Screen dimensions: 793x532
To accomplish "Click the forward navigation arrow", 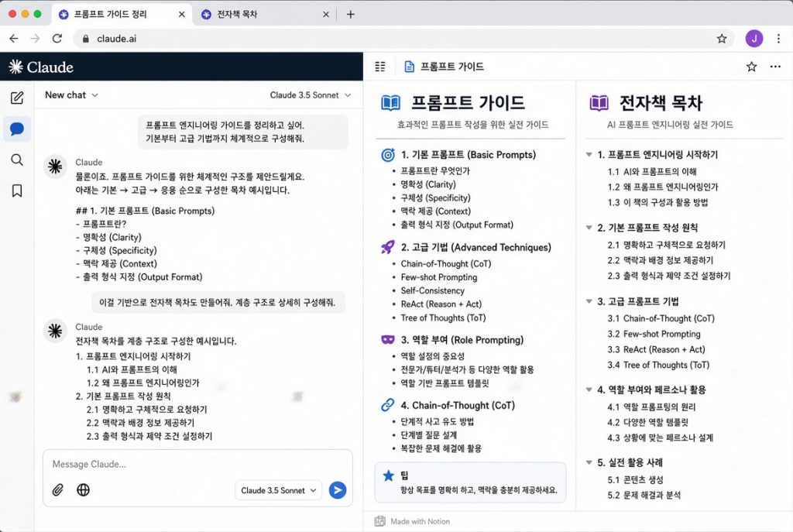I will [x=35, y=39].
